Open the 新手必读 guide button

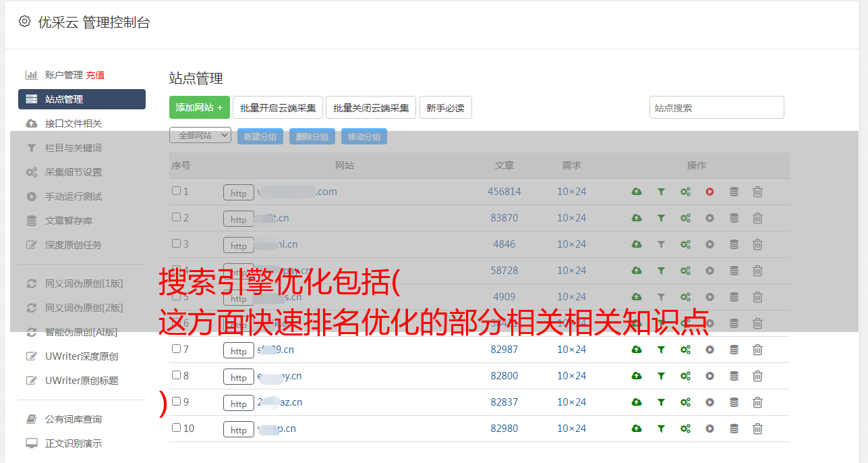click(x=445, y=107)
